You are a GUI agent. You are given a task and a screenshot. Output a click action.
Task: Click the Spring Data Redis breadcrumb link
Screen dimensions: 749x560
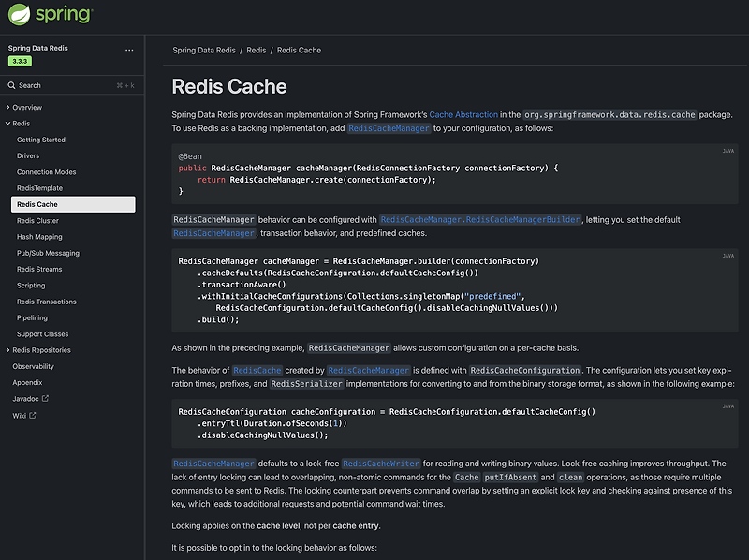point(204,50)
